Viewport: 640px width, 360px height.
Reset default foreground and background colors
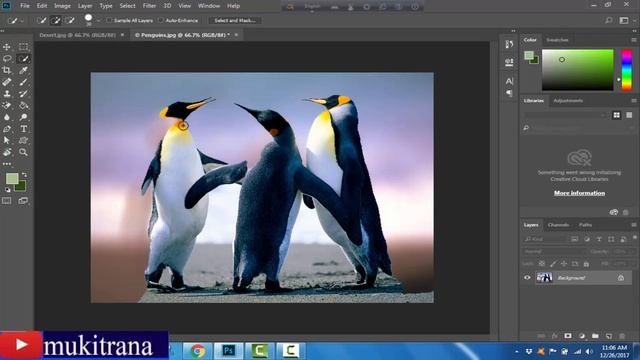(7, 190)
